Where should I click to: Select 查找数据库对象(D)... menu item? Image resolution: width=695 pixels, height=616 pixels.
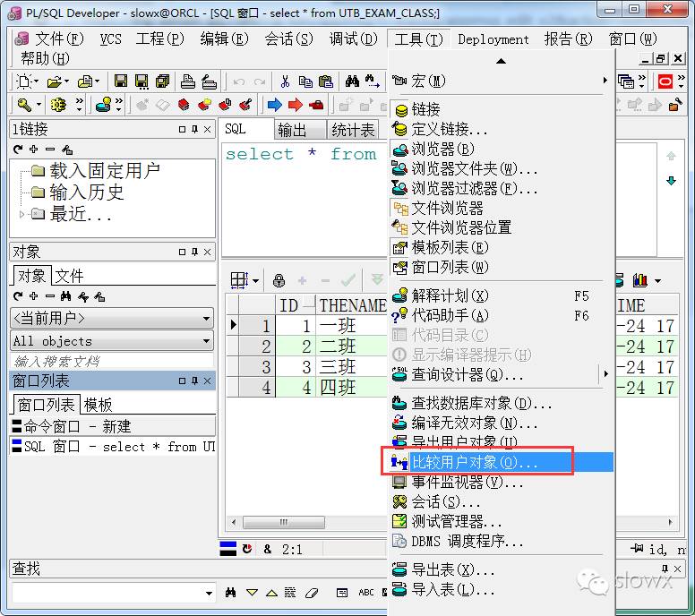tap(501, 403)
